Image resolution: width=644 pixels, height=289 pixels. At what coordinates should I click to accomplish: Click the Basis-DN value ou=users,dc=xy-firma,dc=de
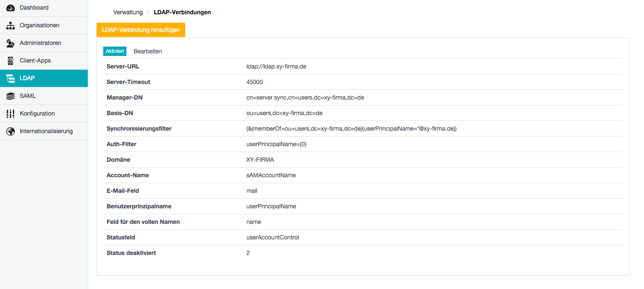click(x=284, y=113)
